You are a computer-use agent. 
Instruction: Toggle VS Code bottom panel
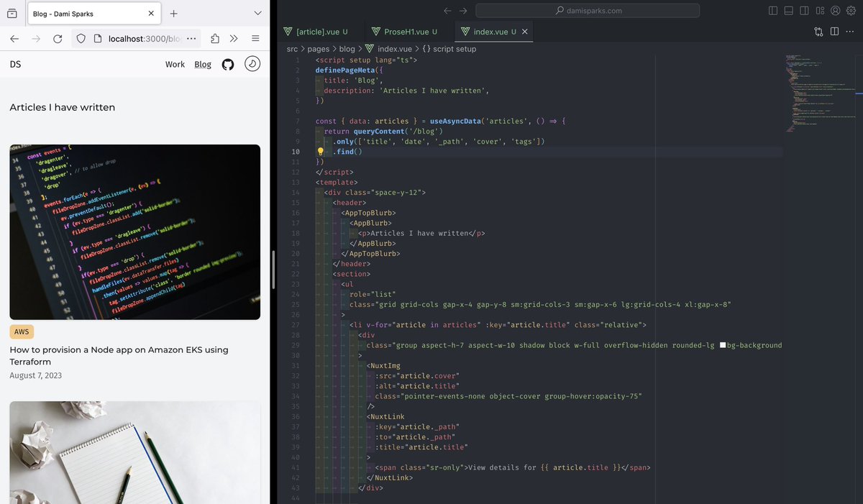pos(789,11)
